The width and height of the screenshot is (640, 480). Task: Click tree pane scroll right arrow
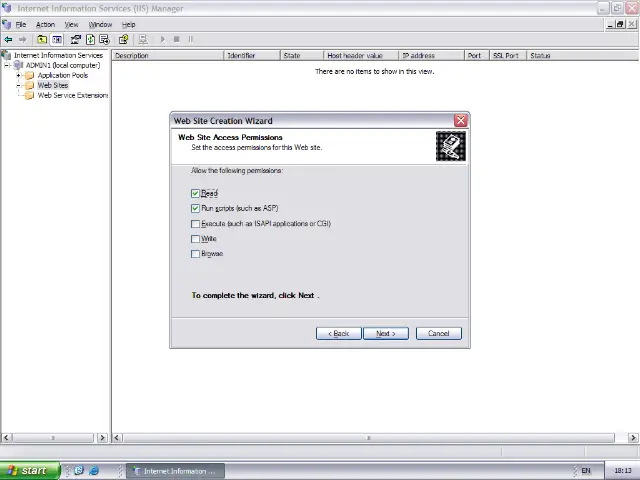click(102, 438)
